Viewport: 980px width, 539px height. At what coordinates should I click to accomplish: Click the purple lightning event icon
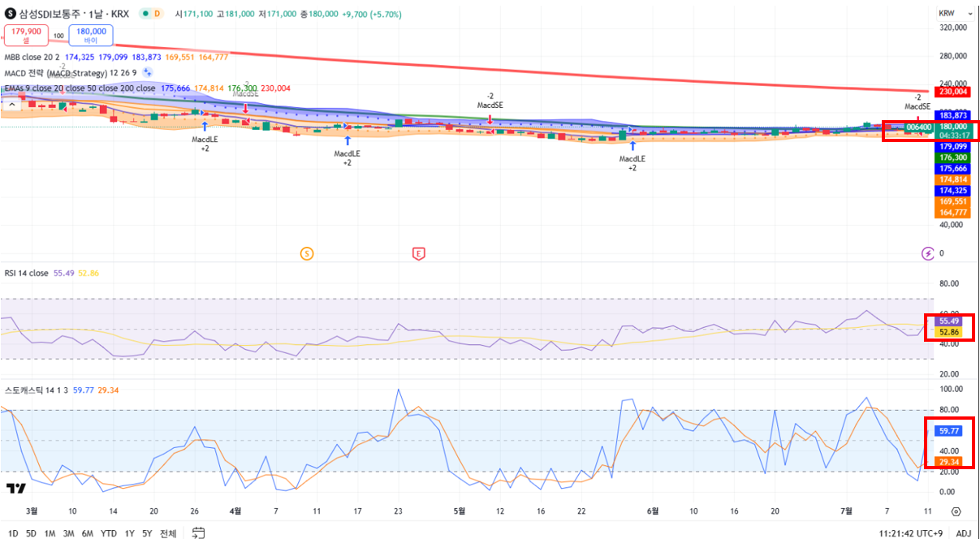pos(928,254)
